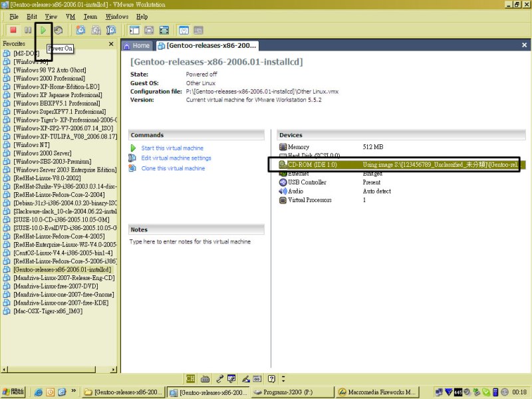Select [Mandriva-Linux-one-2007-free-KDE] favorite
Image resolution: width=532 pixels, height=399 pixels.
pyautogui.click(x=61, y=303)
